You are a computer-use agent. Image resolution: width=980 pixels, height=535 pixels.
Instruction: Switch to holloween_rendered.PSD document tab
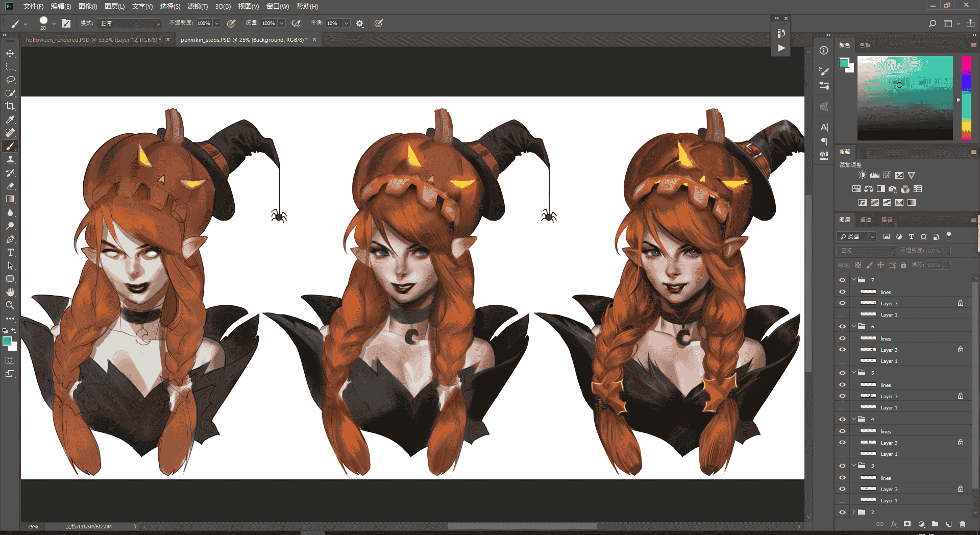pyautogui.click(x=93, y=40)
